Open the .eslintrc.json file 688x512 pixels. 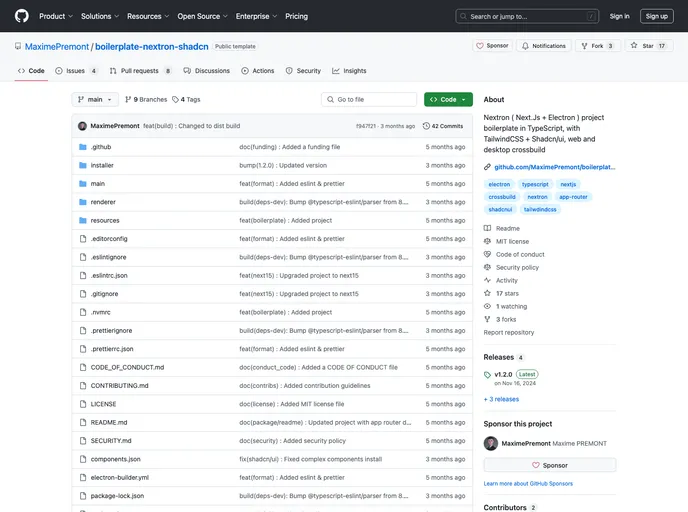[x=109, y=276]
